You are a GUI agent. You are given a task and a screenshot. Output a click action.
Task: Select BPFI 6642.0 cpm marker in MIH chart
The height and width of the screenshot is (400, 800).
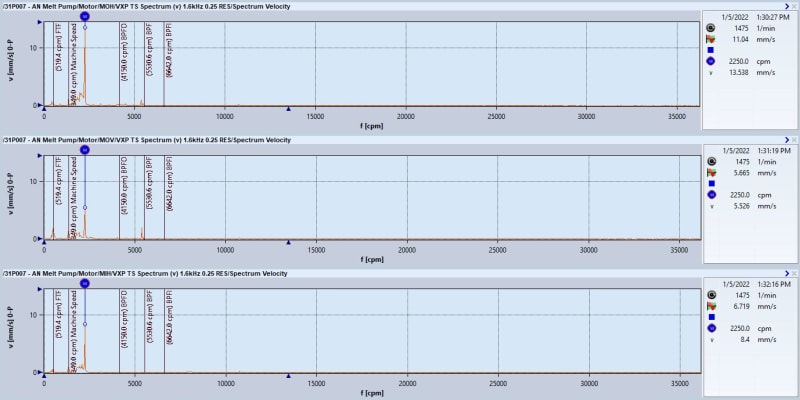point(169,317)
